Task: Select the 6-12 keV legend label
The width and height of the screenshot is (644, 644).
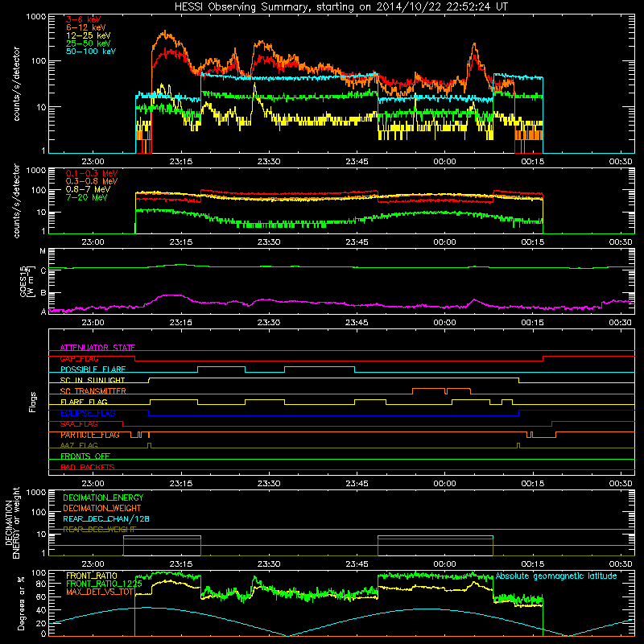Action: click(86, 27)
